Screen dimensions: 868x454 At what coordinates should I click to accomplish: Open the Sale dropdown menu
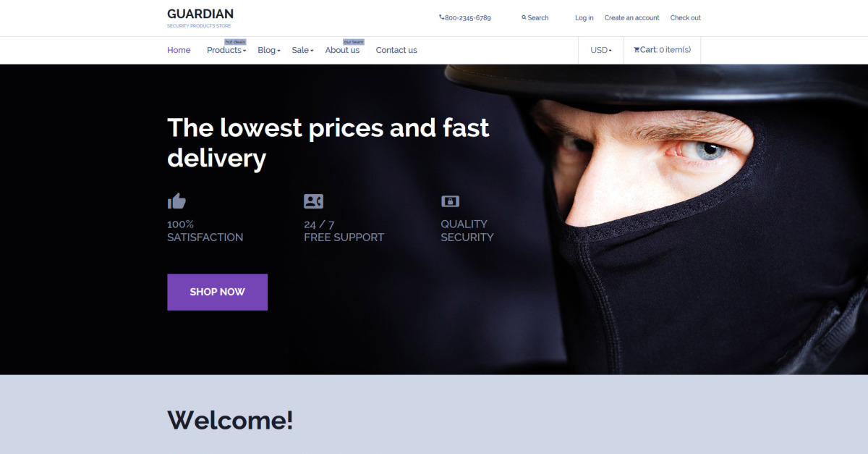(302, 50)
